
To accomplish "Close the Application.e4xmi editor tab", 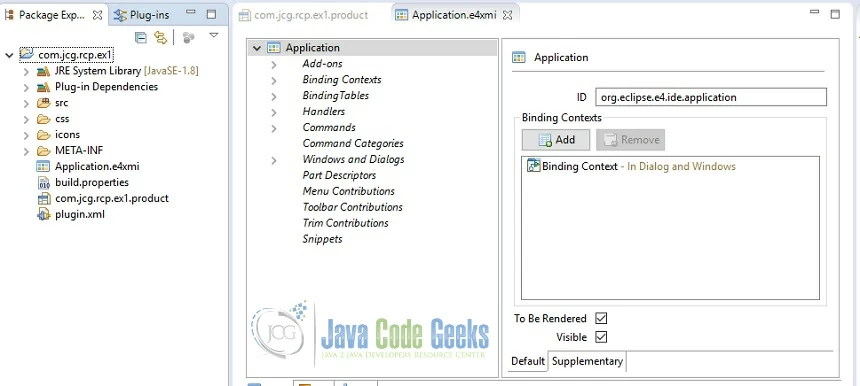I will 507,15.
